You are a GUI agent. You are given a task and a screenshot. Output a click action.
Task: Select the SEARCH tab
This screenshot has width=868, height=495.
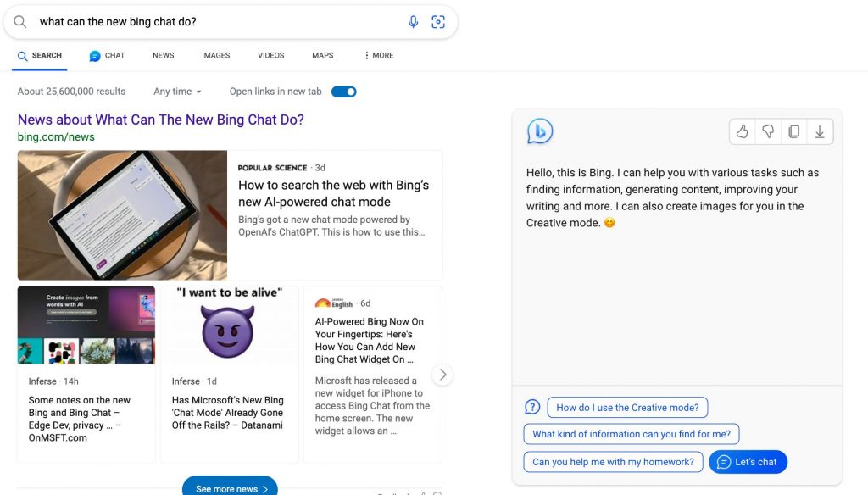[39, 55]
